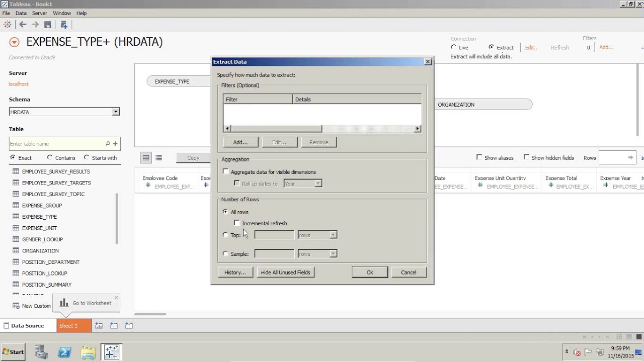
Task: Toggle the Show aliases checkbox
Action: [479, 157]
